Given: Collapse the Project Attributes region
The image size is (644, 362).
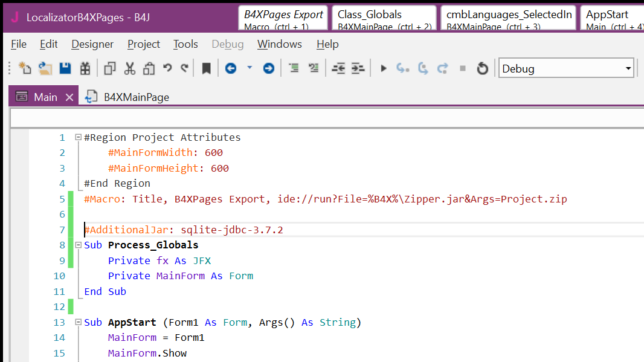Looking at the screenshot, I should pyautogui.click(x=78, y=137).
